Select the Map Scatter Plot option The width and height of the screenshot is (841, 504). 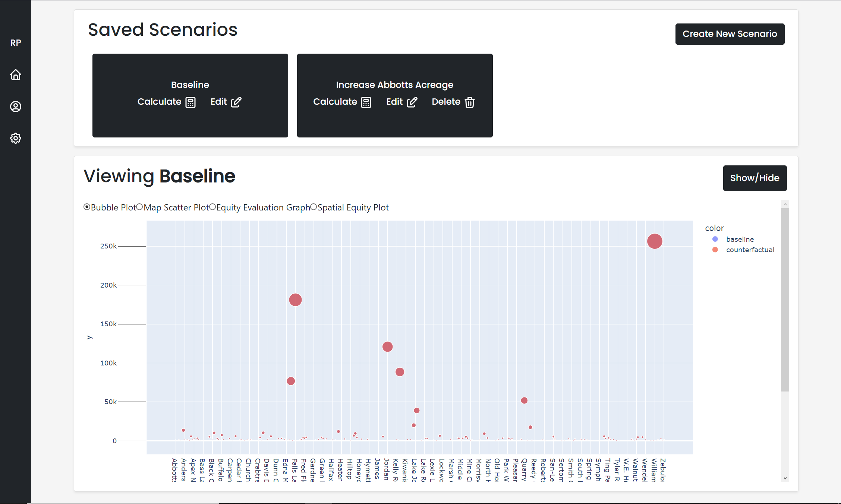pos(139,207)
